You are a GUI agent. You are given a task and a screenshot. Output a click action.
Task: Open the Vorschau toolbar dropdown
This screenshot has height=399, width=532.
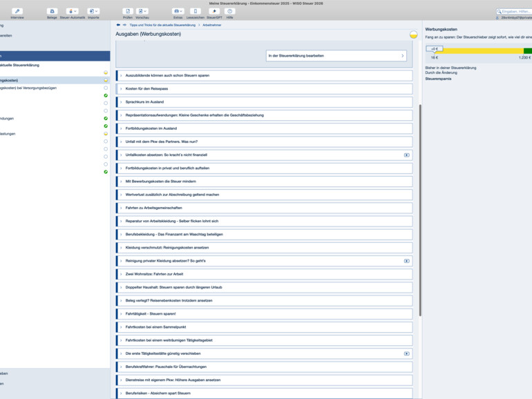click(142, 13)
